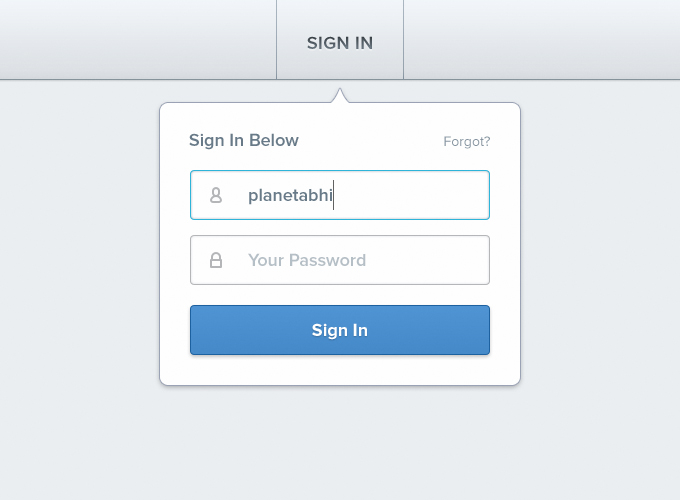Click the typed planetabhi text
The image size is (680, 500).
[290, 196]
